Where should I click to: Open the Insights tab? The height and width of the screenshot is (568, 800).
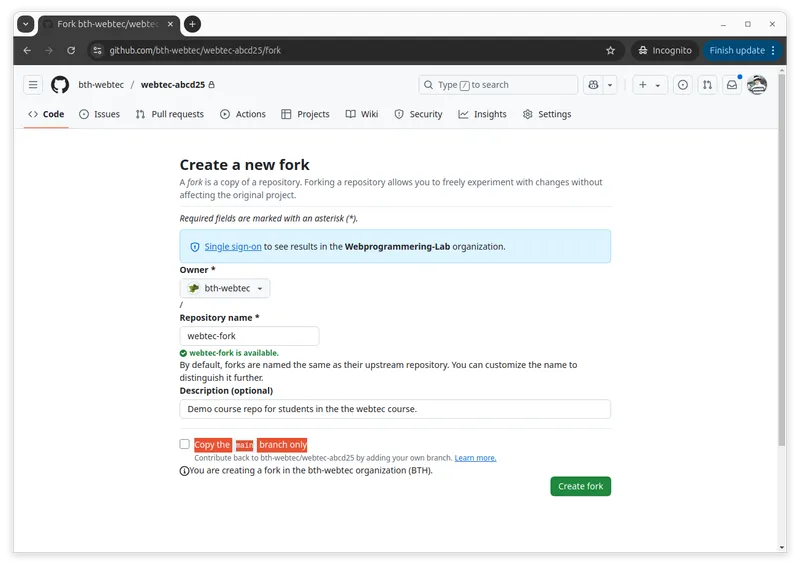click(x=482, y=114)
